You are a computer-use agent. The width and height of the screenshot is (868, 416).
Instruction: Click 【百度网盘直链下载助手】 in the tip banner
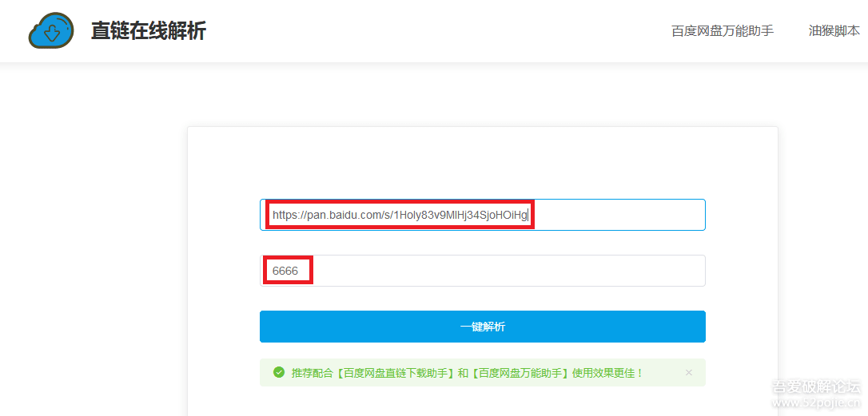tap(394, 373)
